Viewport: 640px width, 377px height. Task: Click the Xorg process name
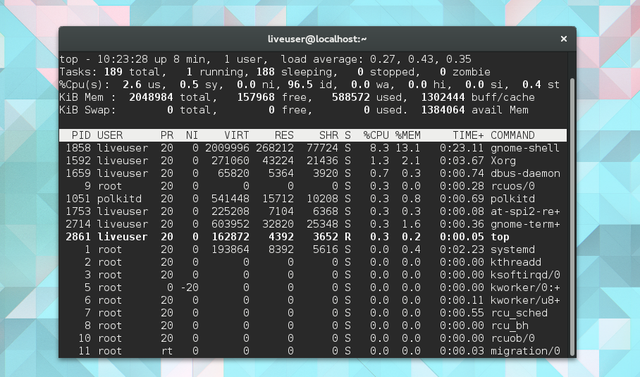[503, 160]
